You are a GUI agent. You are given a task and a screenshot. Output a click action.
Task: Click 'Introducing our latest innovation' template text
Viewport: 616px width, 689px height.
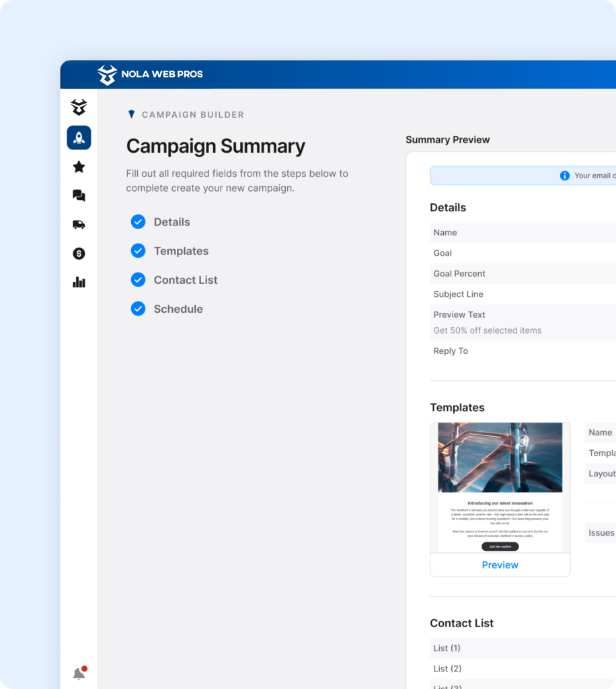[500, 503]
